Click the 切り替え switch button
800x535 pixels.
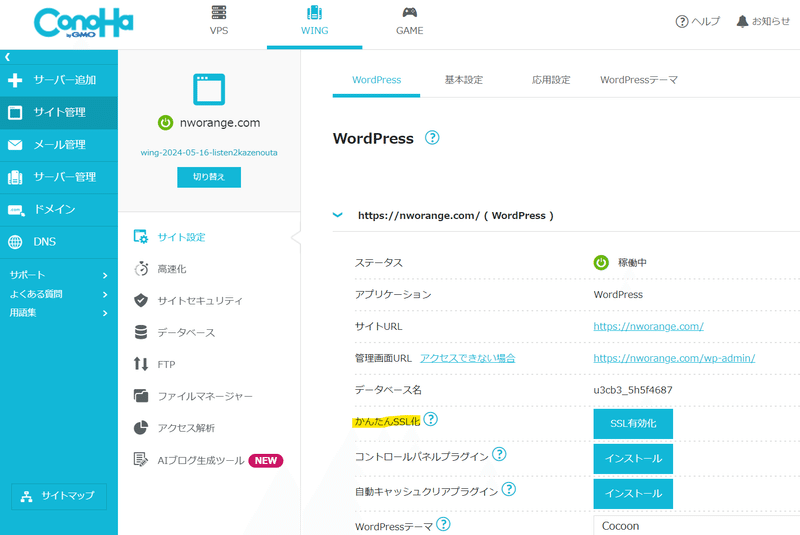(x=209, y=177)
